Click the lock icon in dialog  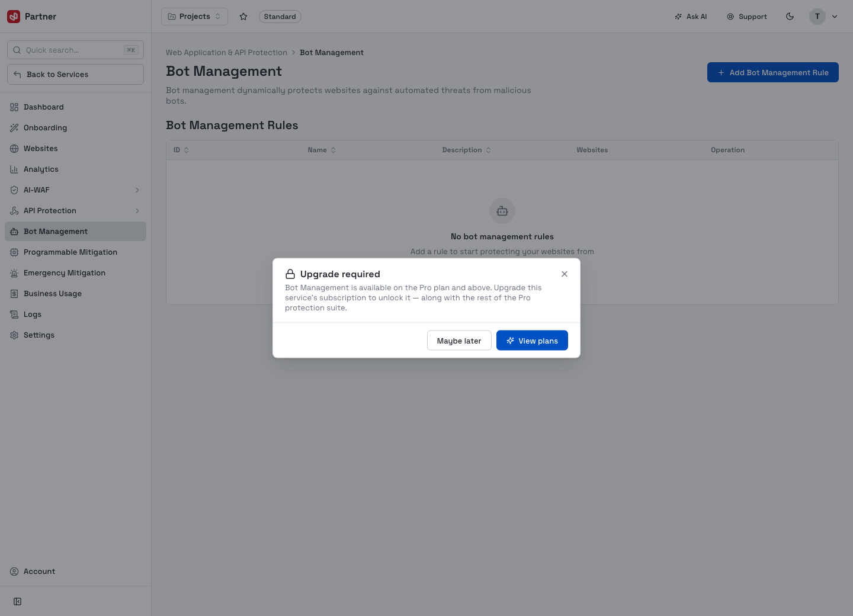click(x=290, y=274)
